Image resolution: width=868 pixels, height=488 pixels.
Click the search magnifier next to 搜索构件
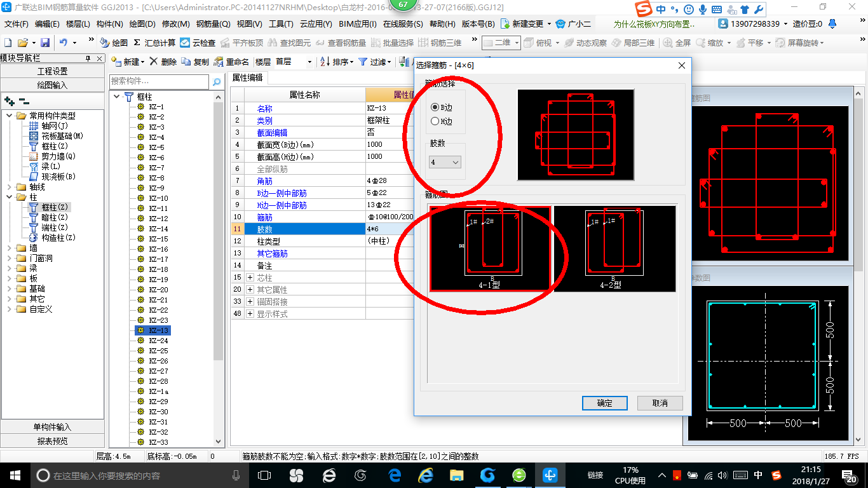pos(217,82)
